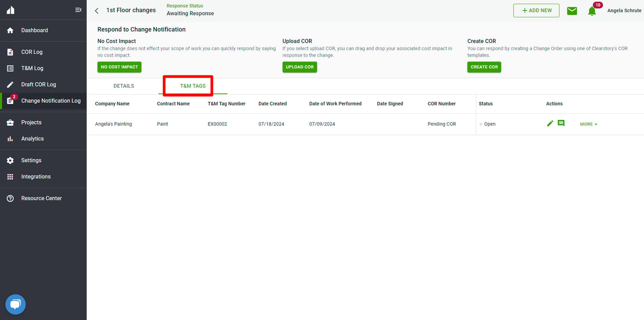Click the CREATE COR button
The image size is (644, 320).
pos(484,67)
